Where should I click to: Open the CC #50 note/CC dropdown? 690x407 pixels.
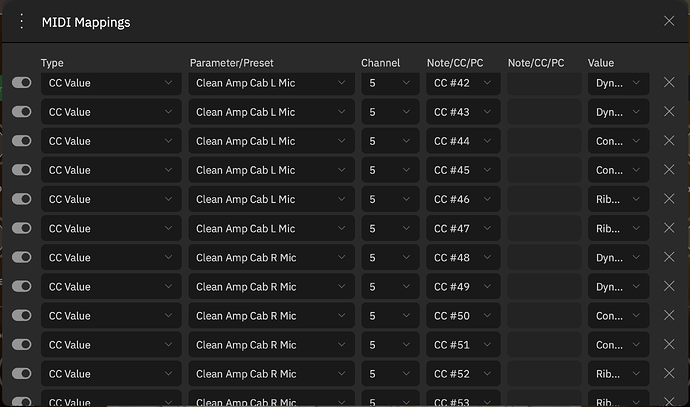pyautogui.click(x=463, y=315)
